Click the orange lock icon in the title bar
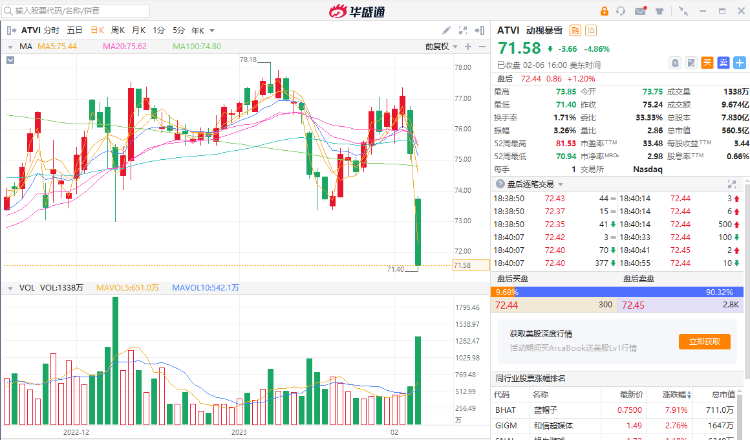The height and width of the screenshot is (440, 750). tap(604, 11)
